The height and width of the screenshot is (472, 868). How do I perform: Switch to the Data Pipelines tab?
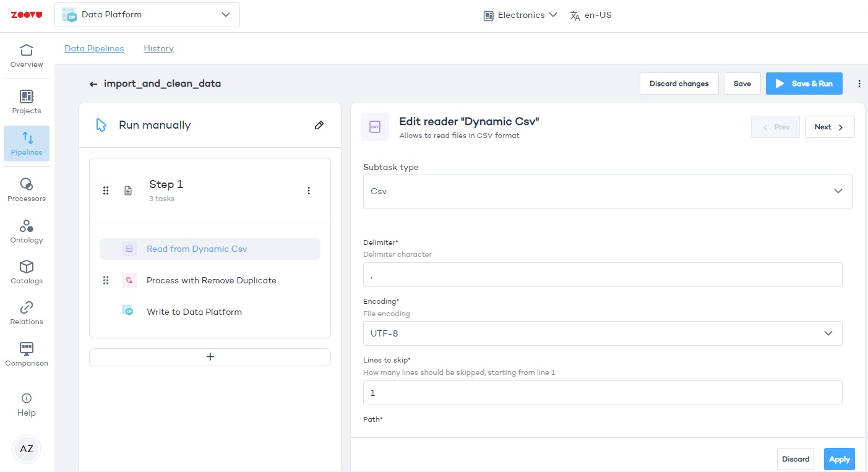(x=94, y=48)
